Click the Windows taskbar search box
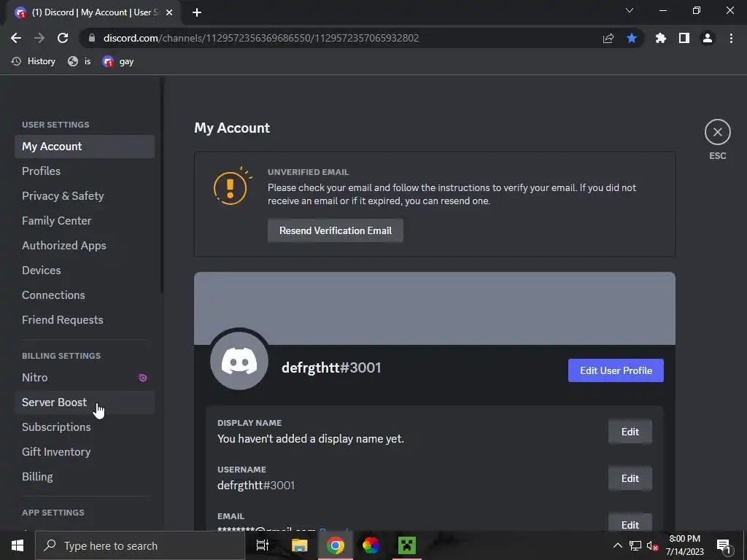The height and width of the screenshot is (560, 747). [139, 545]
